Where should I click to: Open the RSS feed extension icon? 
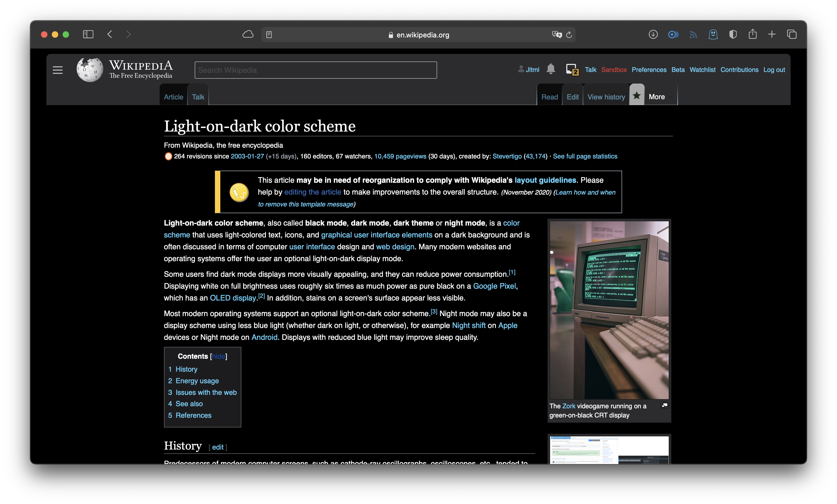pyautogui.click(x=693, y=34)
